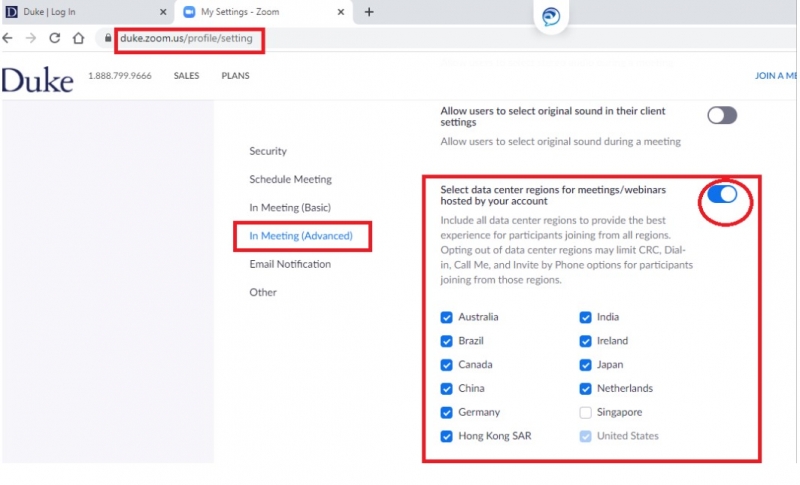Click the padlock site info icon
Viewport: 800px width, 485px height.
point(108,38)
